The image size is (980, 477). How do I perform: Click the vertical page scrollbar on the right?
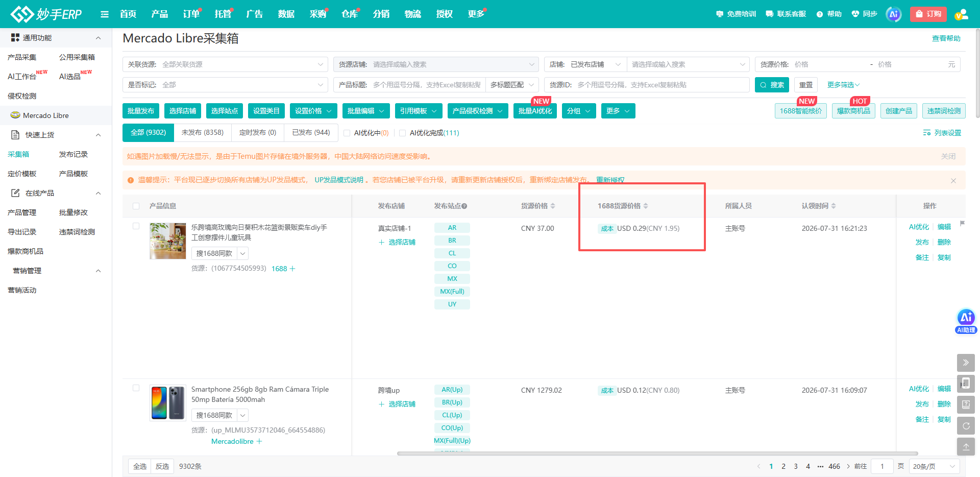(x=977, y=74)
